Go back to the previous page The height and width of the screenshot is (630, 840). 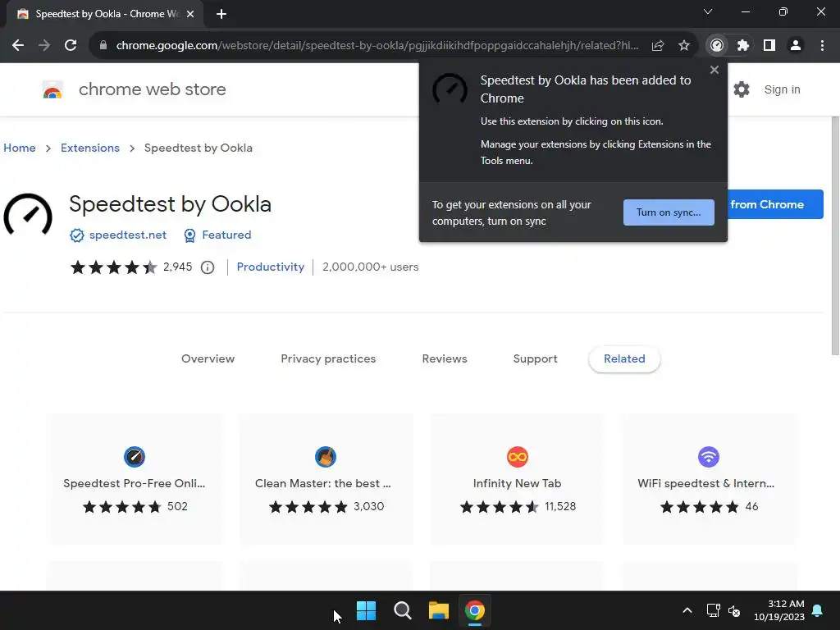click(18, 46)
